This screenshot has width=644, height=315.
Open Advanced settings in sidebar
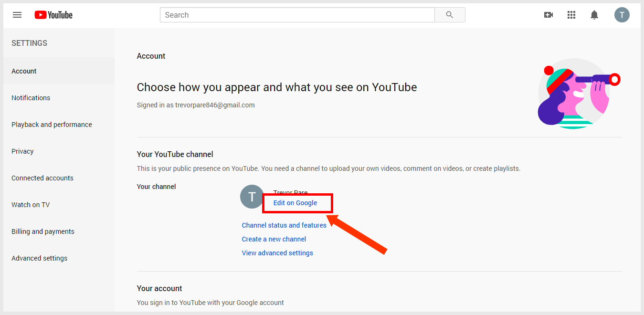point(59,258)
